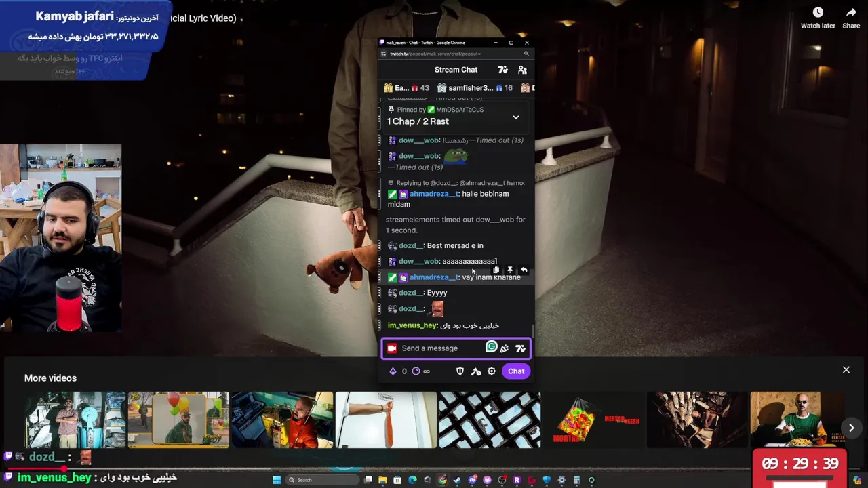Open the 7TV emote picker in message box
Screen dimensions: 868x488
pos(520,348)
